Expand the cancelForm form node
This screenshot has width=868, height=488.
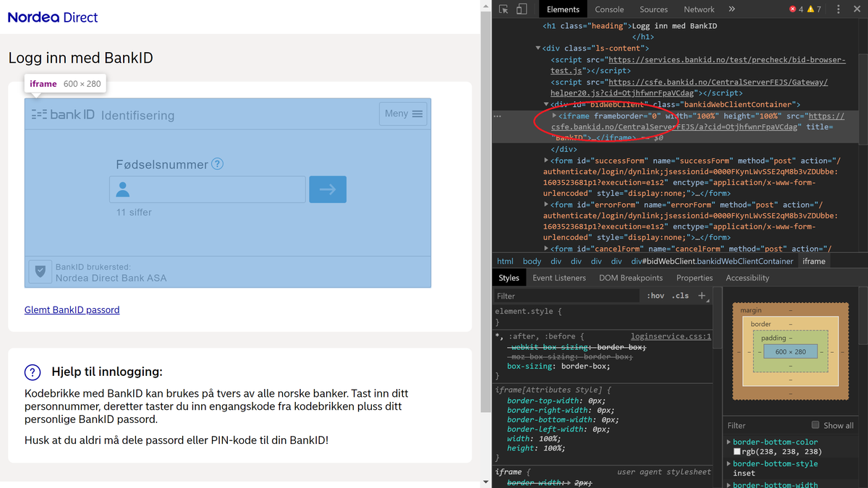tap(547, 249)
